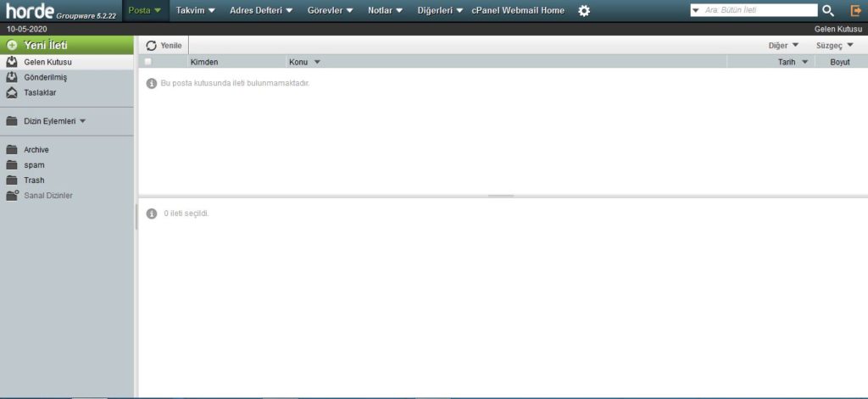Image resolution: width=868 pixels, height=399 pixels.
Task: Click the preview pane splitter handle
Action: click(x=501, y=196)
